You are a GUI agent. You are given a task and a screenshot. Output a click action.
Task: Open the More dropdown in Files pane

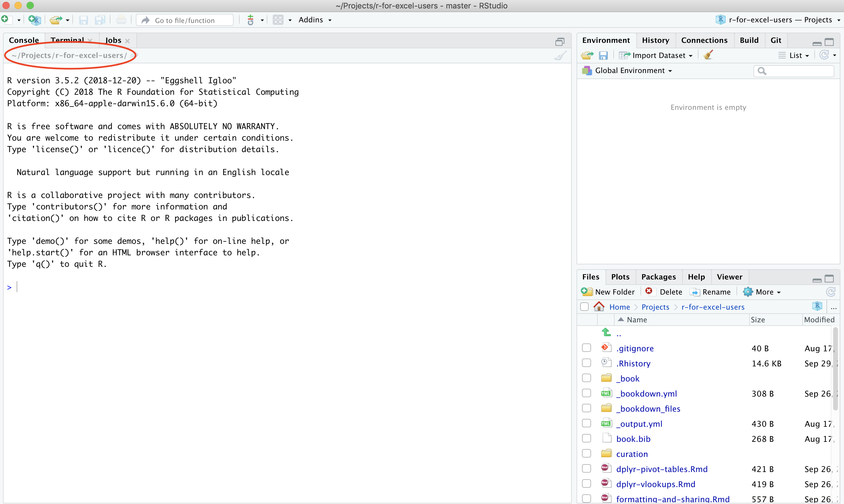click(x=762, y=292)
